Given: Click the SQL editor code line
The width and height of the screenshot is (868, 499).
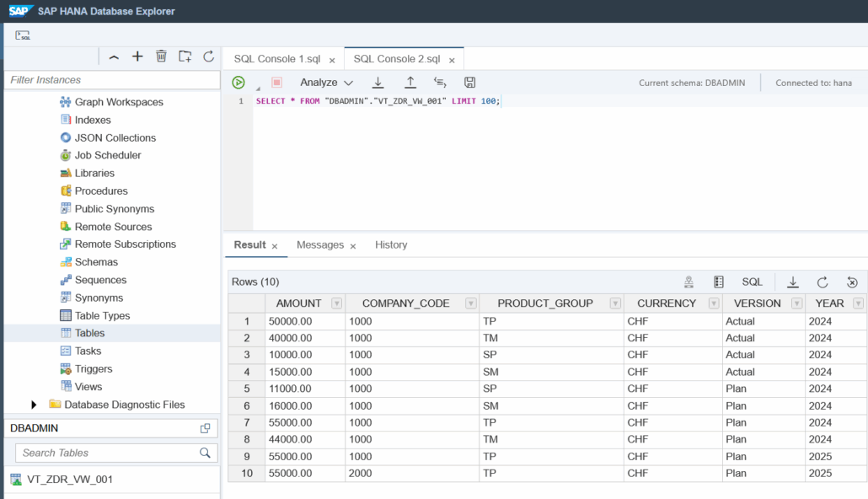Looking at the screenshot, I should [x=378, y=101].
